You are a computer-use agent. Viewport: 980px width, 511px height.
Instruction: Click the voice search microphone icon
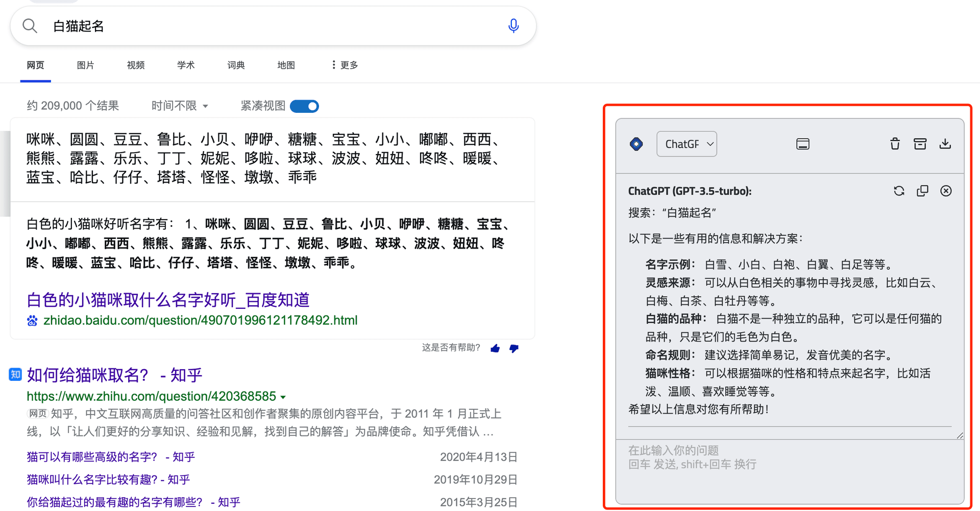[x=513, y=26]
